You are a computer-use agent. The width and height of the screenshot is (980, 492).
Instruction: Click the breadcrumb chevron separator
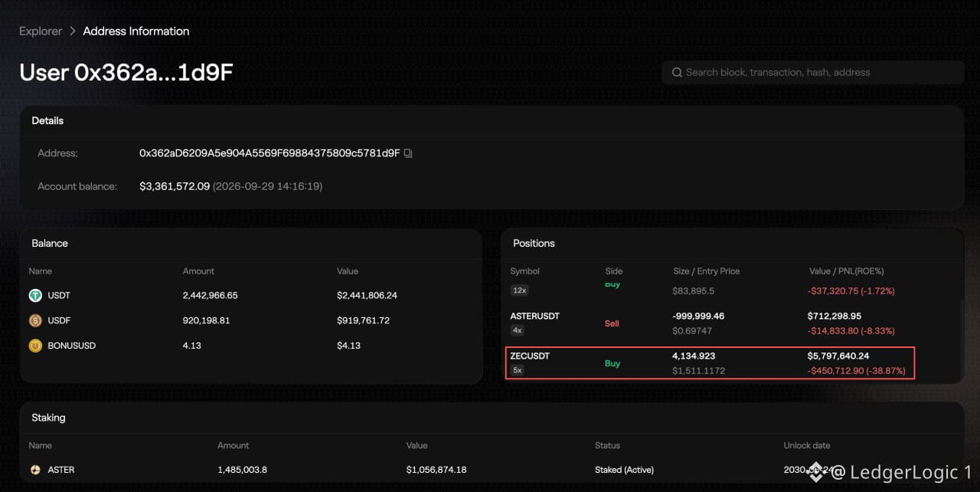point(73,31)
